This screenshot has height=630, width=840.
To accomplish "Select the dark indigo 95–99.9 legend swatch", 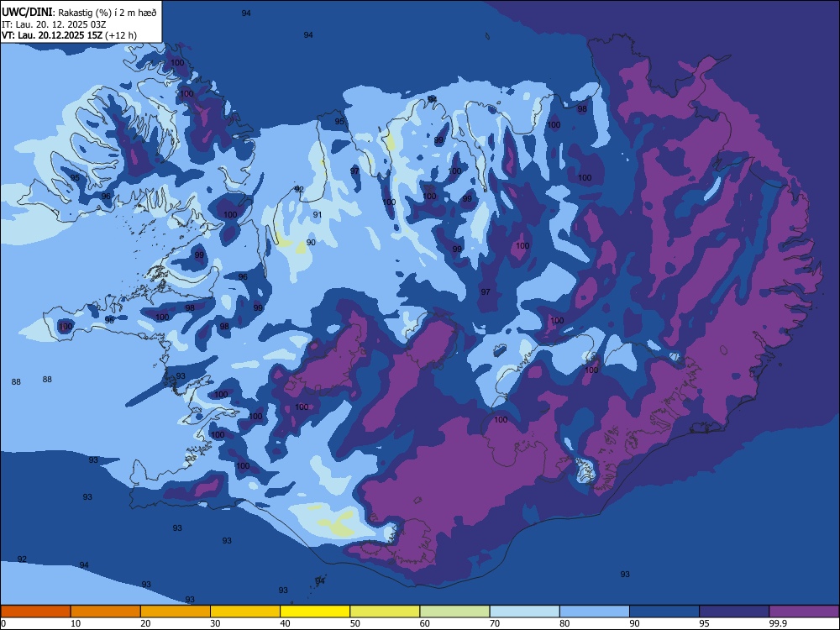I will point(734,612).
